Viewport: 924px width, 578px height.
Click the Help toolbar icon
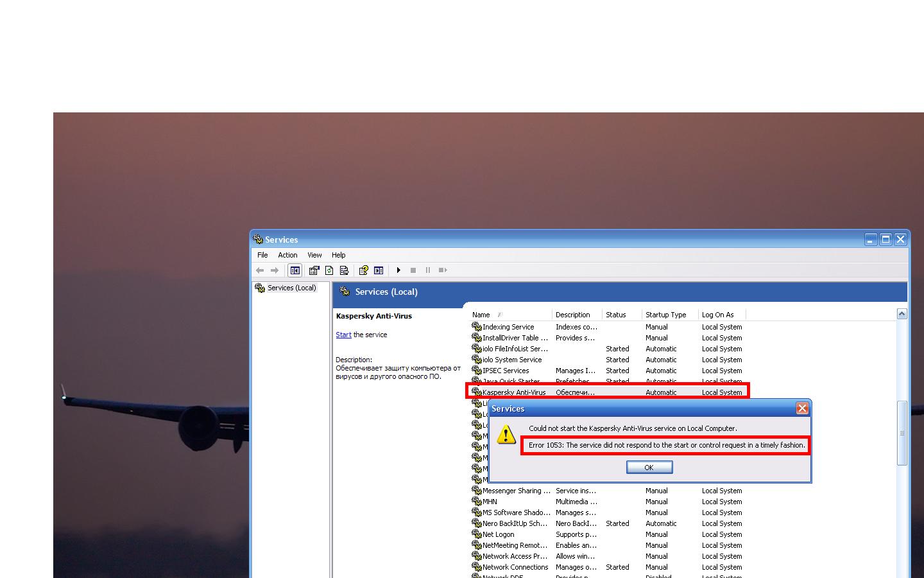pyautogui.click(x=363, y=270)
